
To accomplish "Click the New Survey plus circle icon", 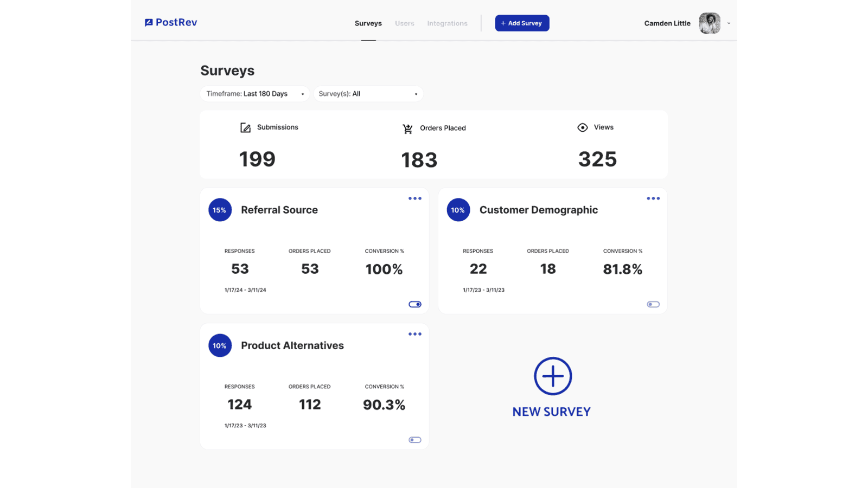I will coord(553,376).
